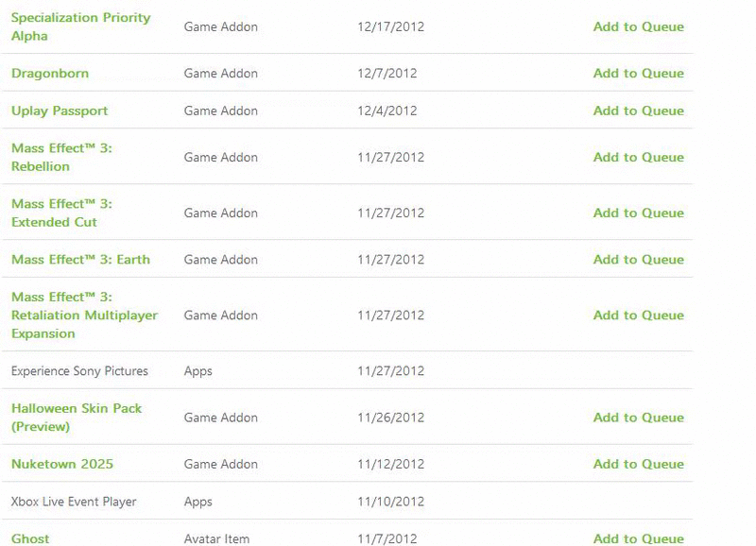Open Halloween Skin Pack (Preview) link
This screenshot has width=756, height=546.
click(x=77, y=418)
